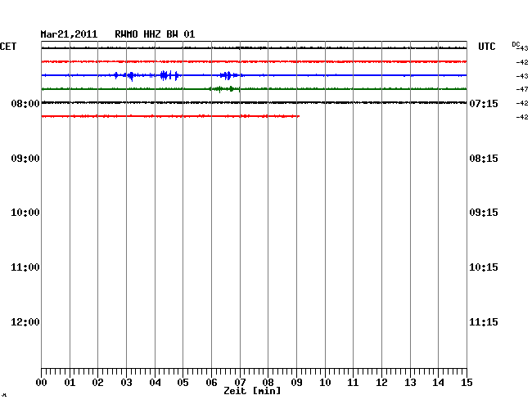Click minute tick label 12

tap(381, 383)
